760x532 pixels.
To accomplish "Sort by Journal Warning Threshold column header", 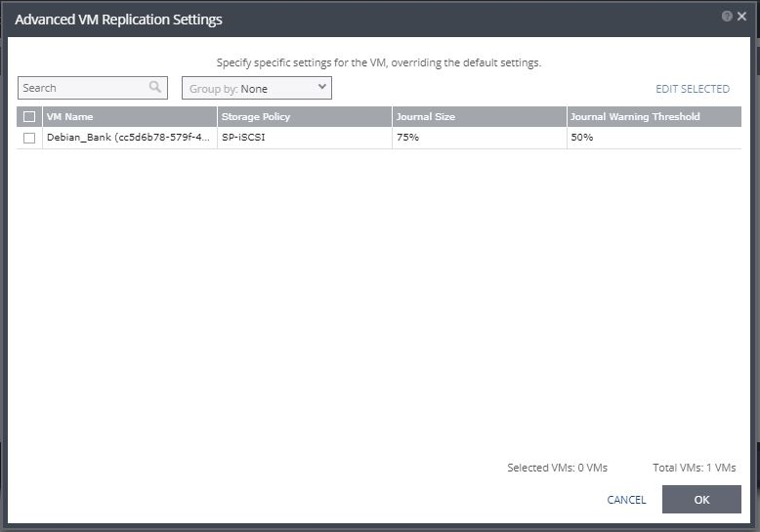I will point(654,117).
